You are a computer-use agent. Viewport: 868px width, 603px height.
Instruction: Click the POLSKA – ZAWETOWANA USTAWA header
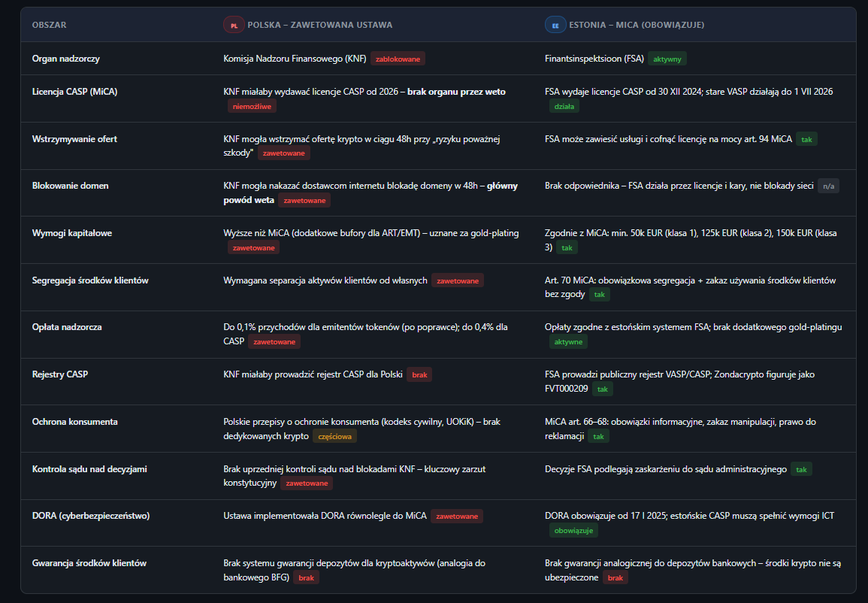320,25
